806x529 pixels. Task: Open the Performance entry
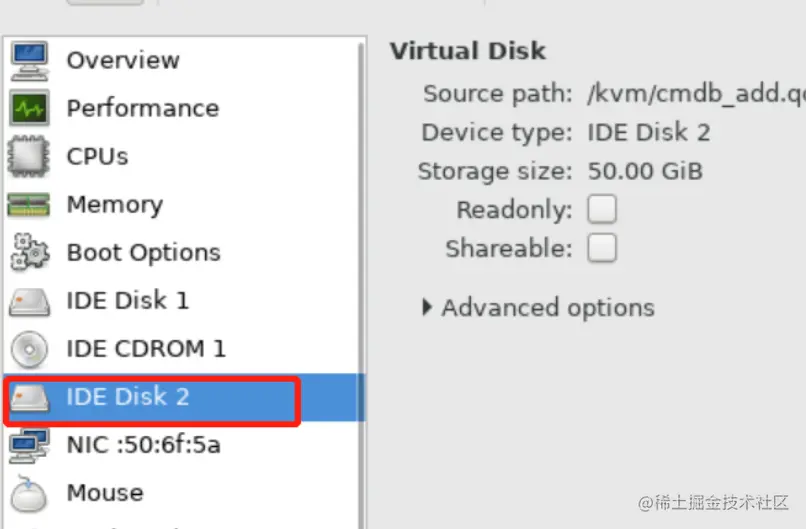142,108
